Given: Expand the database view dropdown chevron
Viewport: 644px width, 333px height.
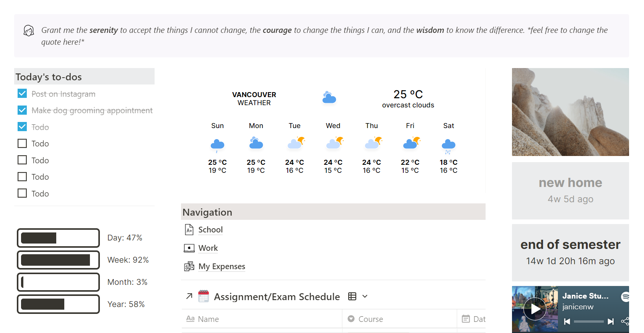Looking at the screenshot, I should pyautogui.click(x=365, y=296).
